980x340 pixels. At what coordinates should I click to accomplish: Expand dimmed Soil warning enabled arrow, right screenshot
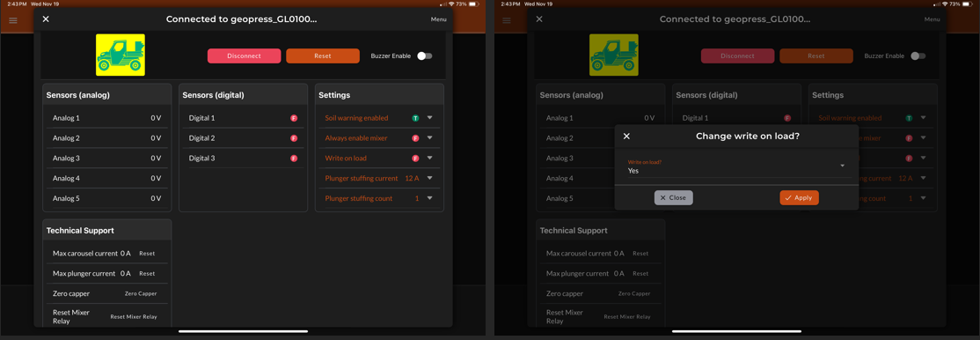click(x=924, y=118)
